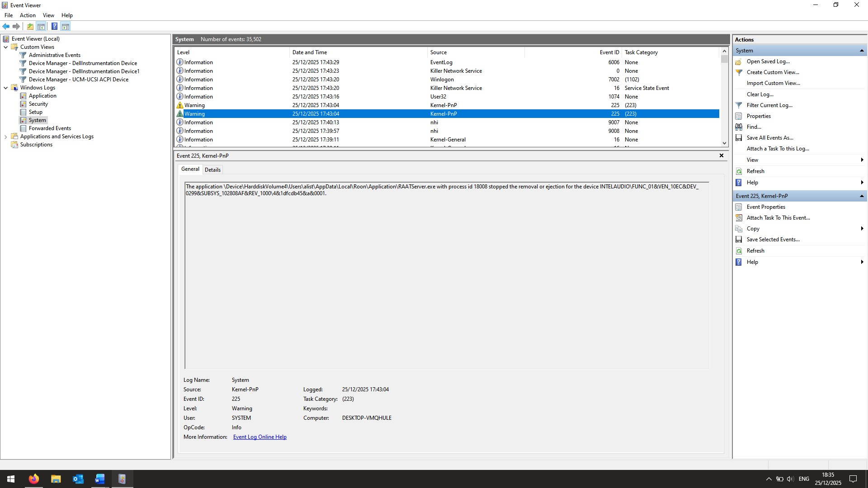Click Clear Log action

[x=759, y=94]
